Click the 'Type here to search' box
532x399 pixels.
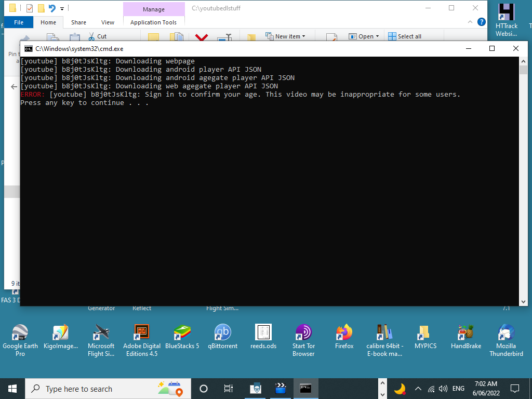click(108, 389)
